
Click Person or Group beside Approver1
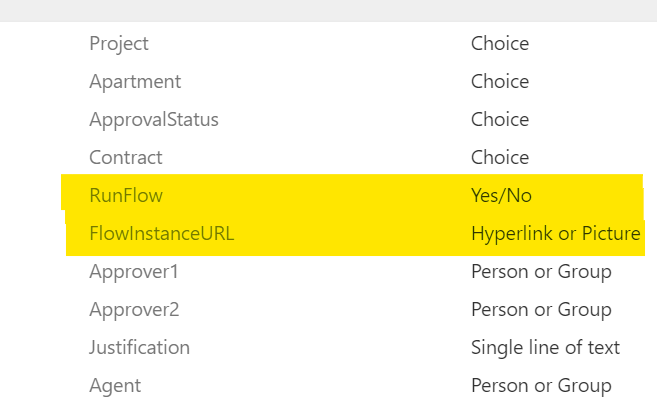tap(541, 272)
